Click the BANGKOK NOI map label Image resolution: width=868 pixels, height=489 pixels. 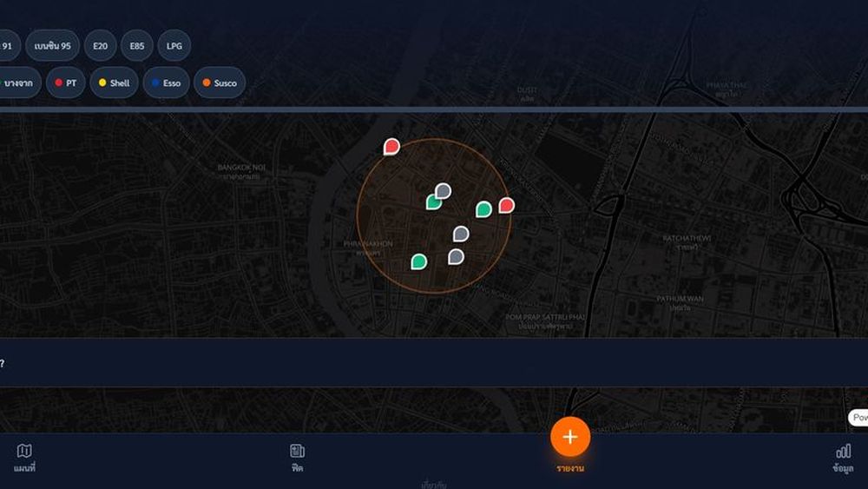click(x=241, y=168)
